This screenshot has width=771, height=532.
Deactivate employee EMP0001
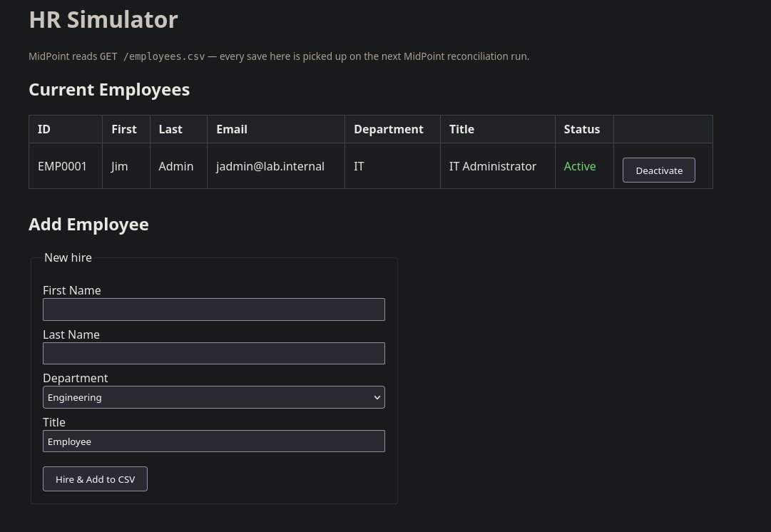tap(658, 170)
